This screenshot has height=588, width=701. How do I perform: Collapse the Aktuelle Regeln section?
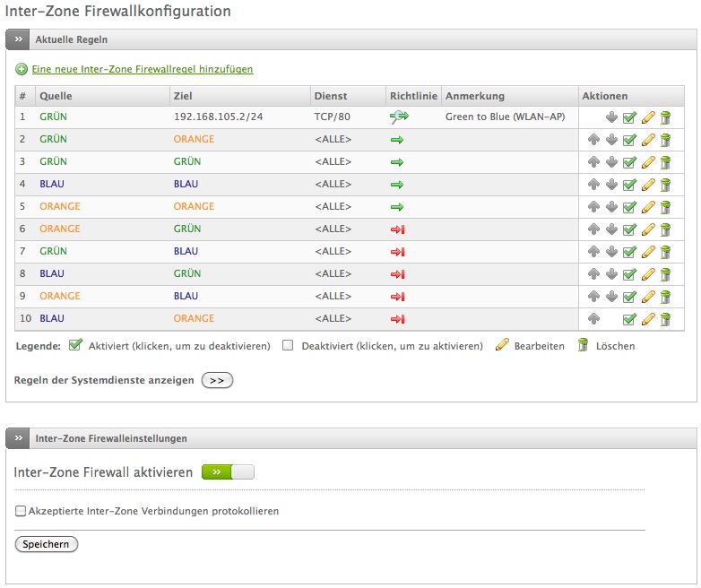point(19,40)
